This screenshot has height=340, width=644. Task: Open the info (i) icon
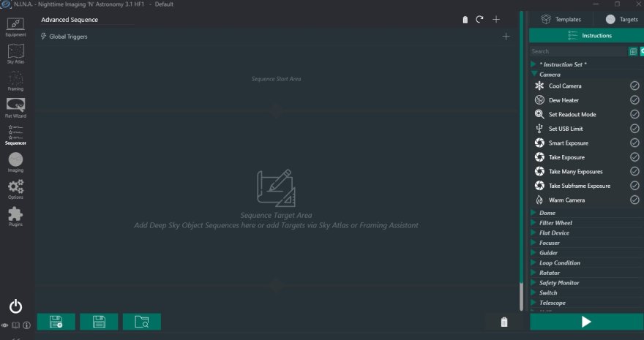(x=26, y=325)
